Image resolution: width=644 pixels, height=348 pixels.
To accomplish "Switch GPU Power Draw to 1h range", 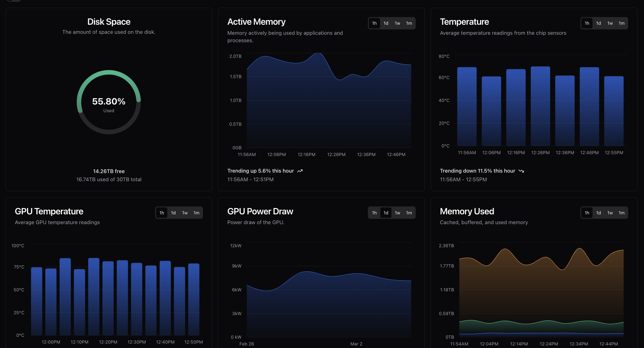I will [x=374, y=213].
